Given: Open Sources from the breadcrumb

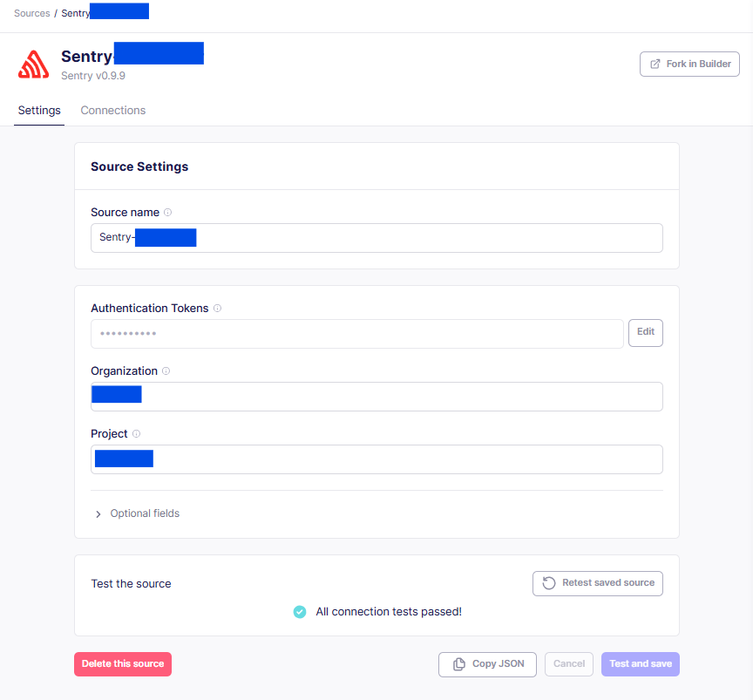Looking at the screenshot, I should 31,13.
